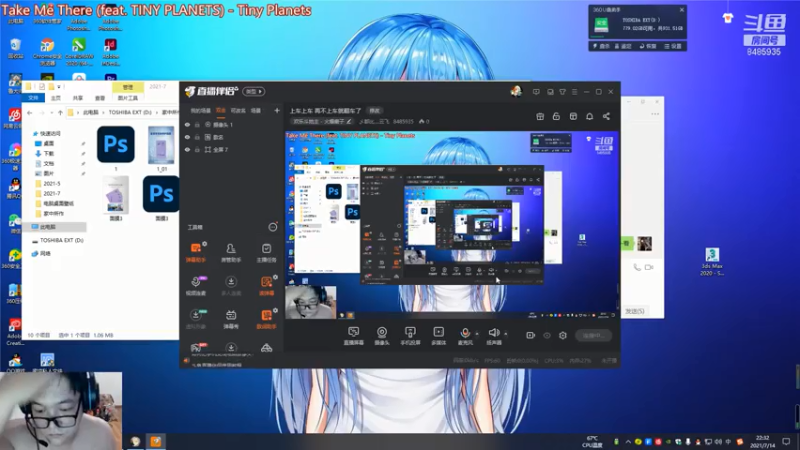Add a 摄像头 camera source from bottom toolbar
This screenshot has width=800, height=450.
[382, 336]
